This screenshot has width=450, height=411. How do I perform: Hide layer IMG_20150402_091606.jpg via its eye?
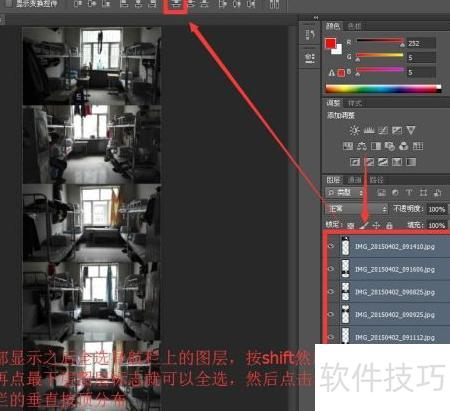click(331, 269)
